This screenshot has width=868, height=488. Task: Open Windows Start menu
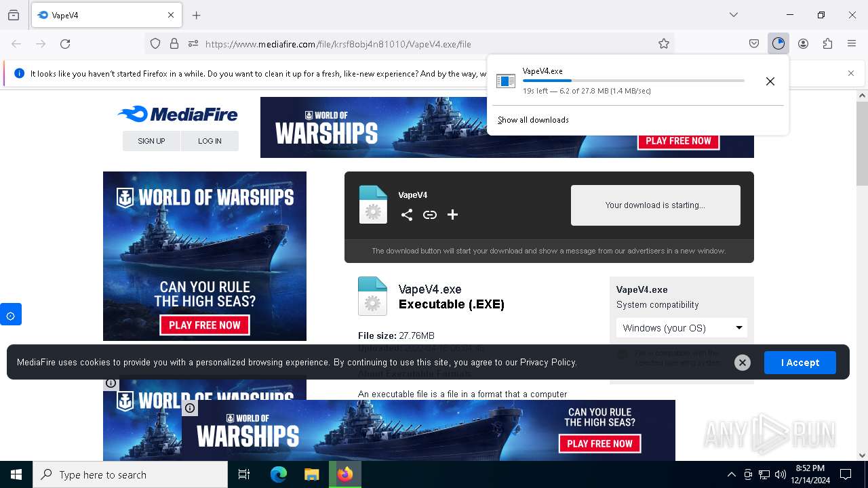[x=16, y=474]
